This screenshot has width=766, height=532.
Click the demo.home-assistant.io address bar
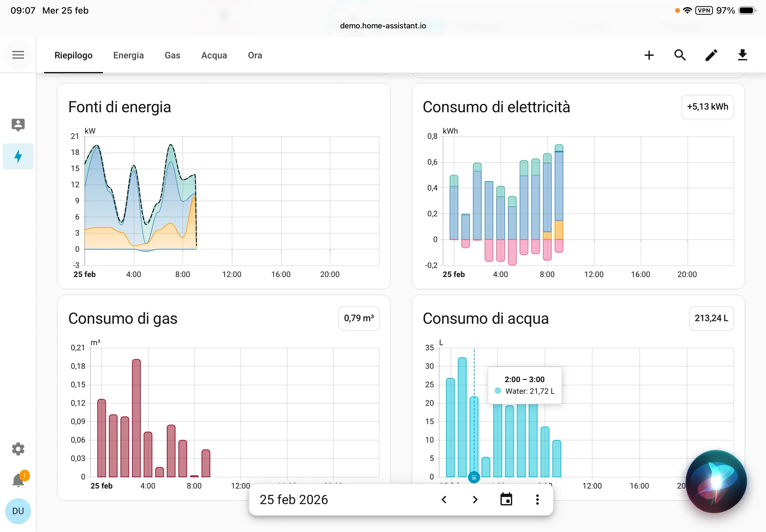pos(383,26)
